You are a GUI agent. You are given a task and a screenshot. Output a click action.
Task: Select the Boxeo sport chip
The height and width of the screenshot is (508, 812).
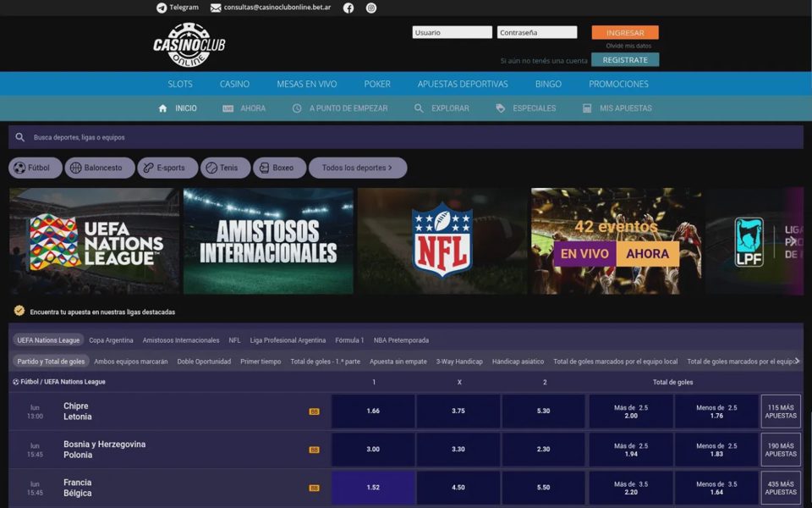click(x=280, y=168)
